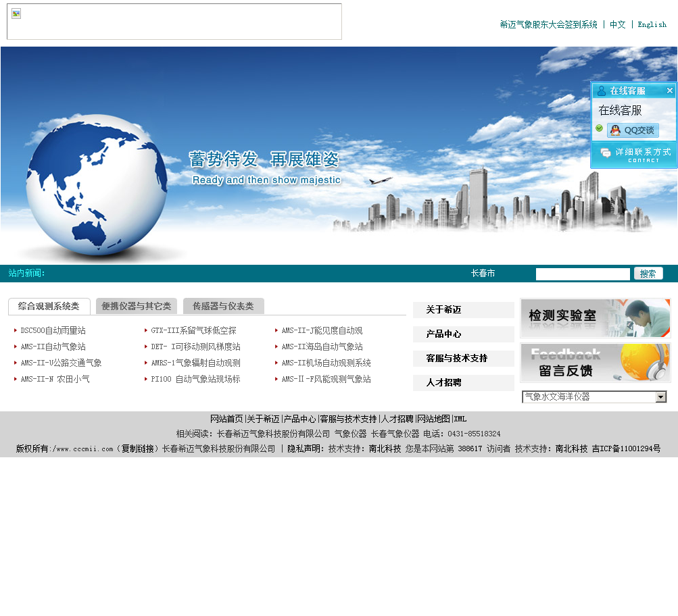The height and width of the screenshot is (616, 678).
Task: Click the 搜索 search button
Action: coord(648,274)
